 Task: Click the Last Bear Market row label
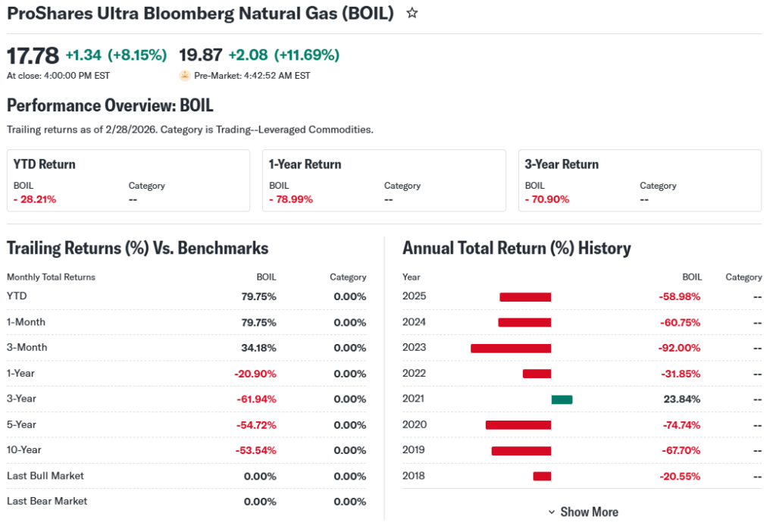click(47, 501)
